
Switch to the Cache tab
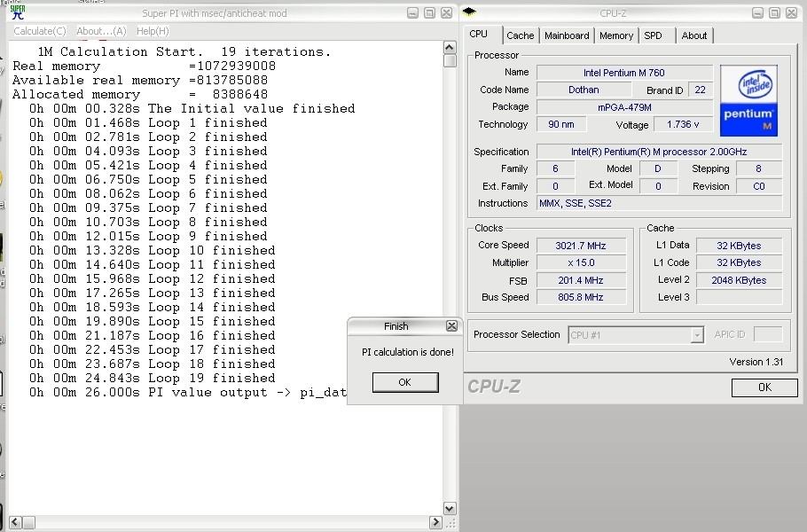point(521,35)
